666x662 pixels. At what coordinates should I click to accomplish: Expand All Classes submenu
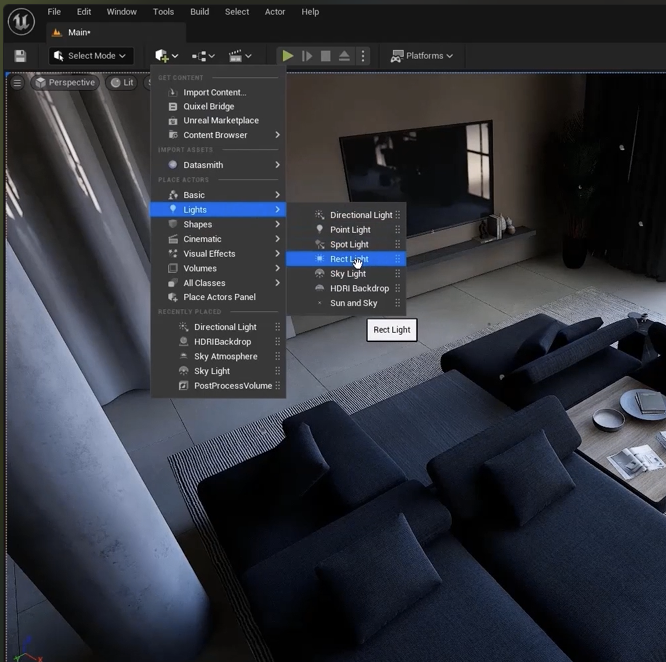tap(218, 283)
